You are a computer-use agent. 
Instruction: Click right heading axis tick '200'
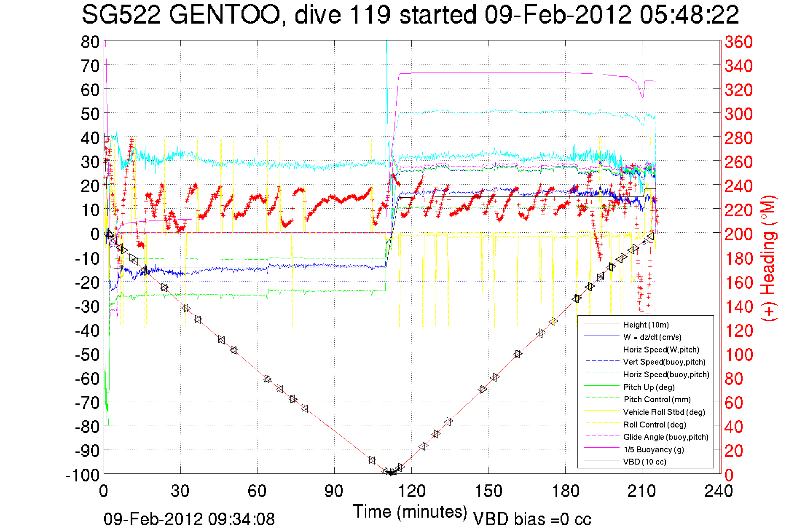click(738, 234)
